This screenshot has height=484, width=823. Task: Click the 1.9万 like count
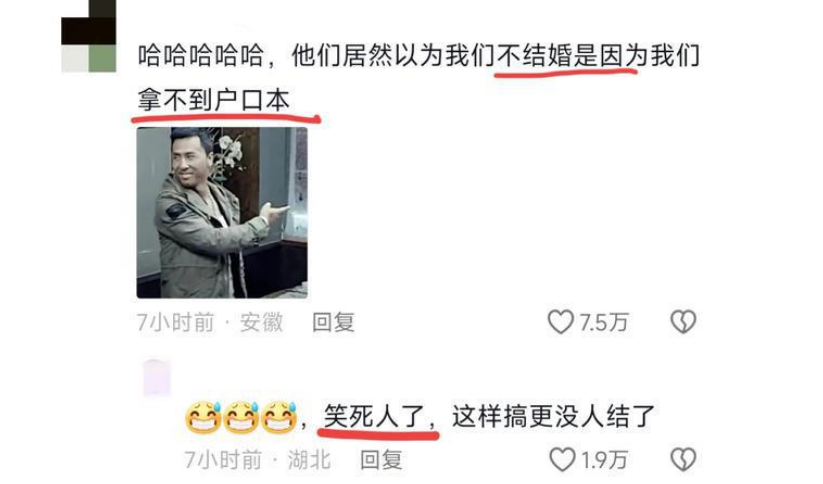click(605, 460)
